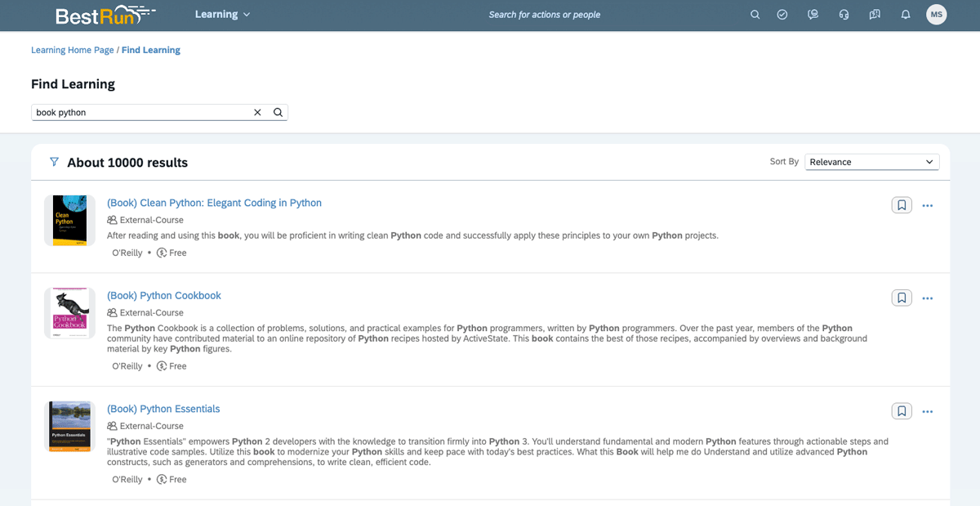Clear the search field with the X
The width and height of the screenshot is (980, 506).
[x=257, y=113]
